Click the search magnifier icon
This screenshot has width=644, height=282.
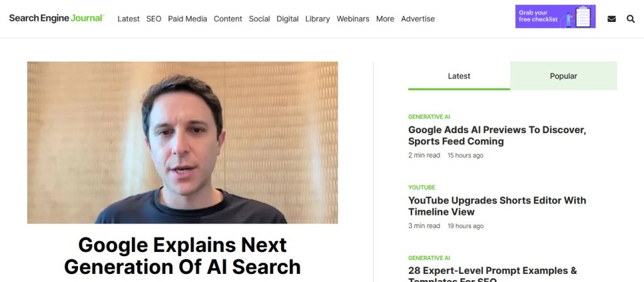(630, 19)
